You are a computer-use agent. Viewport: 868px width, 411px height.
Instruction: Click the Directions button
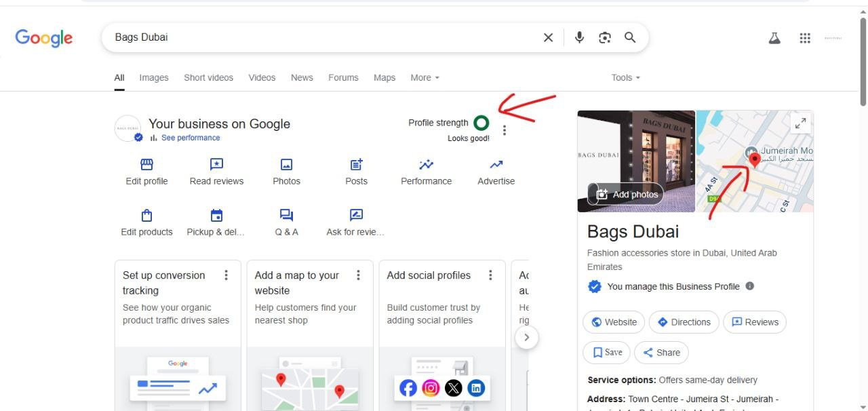tap(684, 322)
